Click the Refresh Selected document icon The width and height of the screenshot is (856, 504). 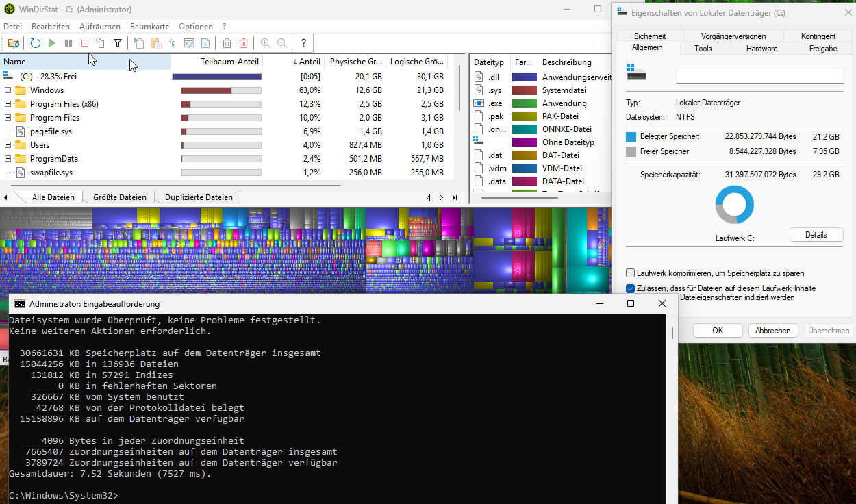[x=101, y=43]
